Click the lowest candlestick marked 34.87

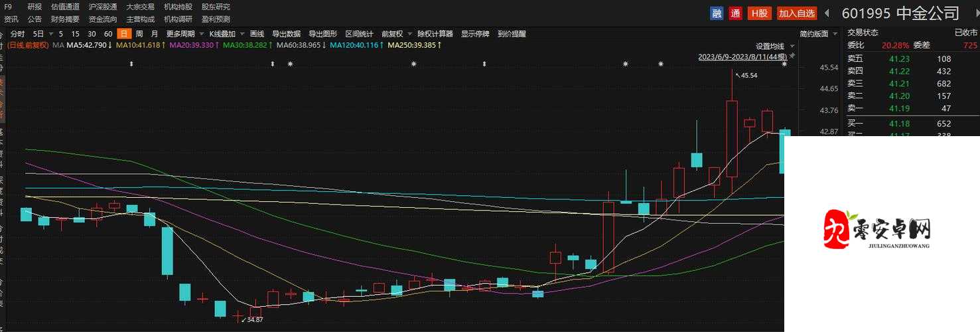[238, 315]
